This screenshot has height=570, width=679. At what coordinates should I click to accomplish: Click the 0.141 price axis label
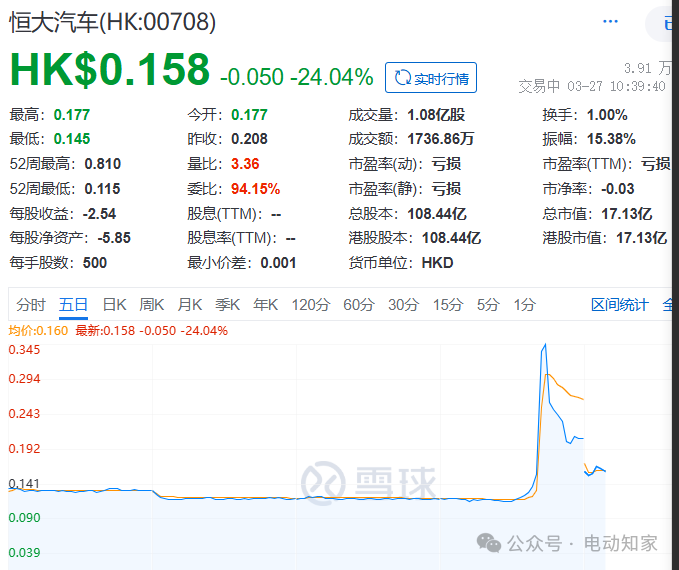24,483
